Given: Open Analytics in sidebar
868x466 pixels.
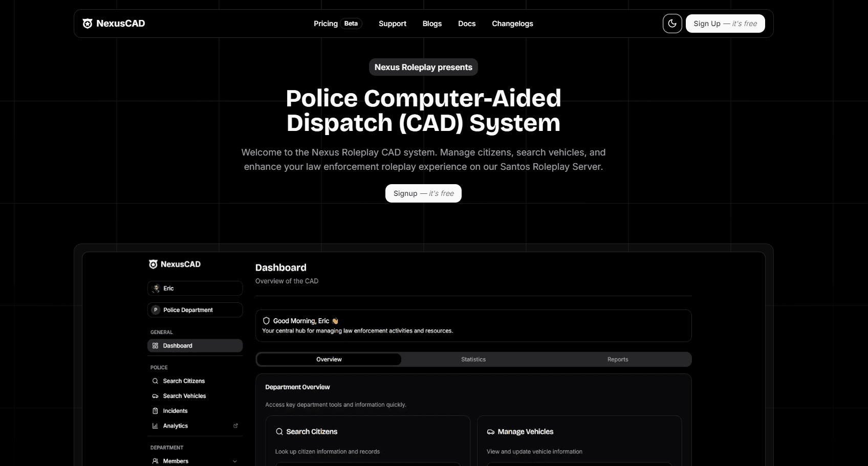Looking at the screenshot, I should click(195, 426).
